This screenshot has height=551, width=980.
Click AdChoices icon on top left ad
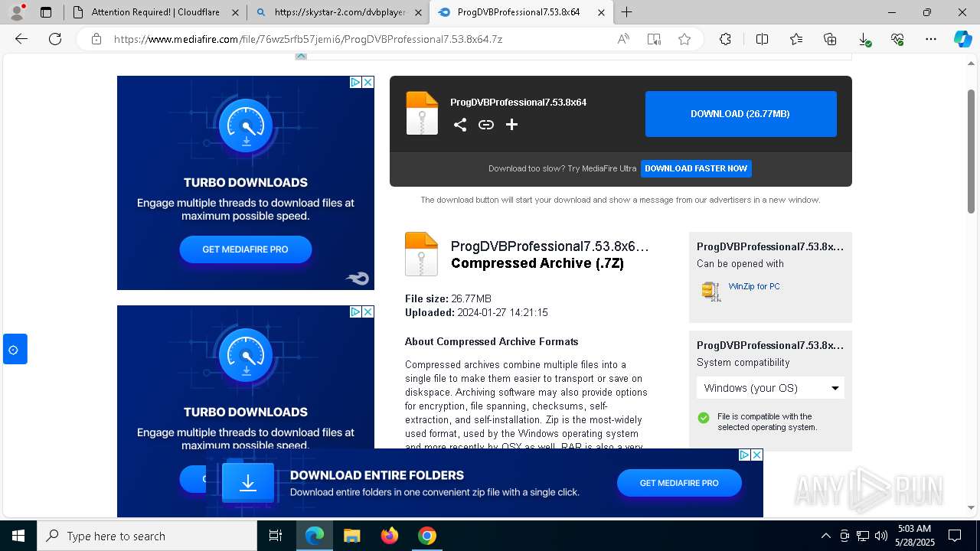[x=356, y=82]
